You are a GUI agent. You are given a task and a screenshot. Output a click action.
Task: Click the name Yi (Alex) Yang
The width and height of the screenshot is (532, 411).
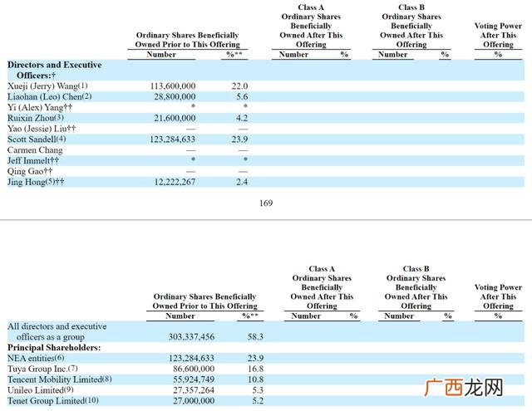40,108
